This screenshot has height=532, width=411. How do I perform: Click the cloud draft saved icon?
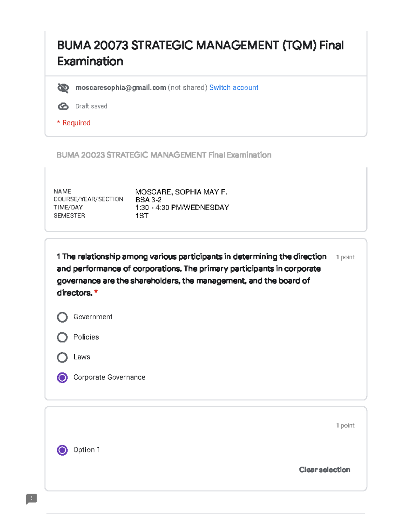click(x=63, y=107)
